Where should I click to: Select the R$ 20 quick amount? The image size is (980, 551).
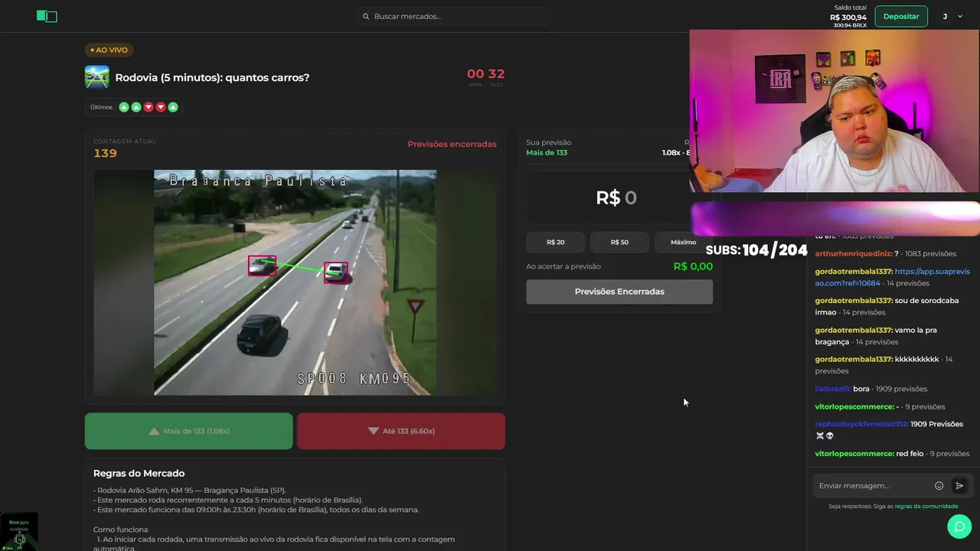[x=556, y=242]
